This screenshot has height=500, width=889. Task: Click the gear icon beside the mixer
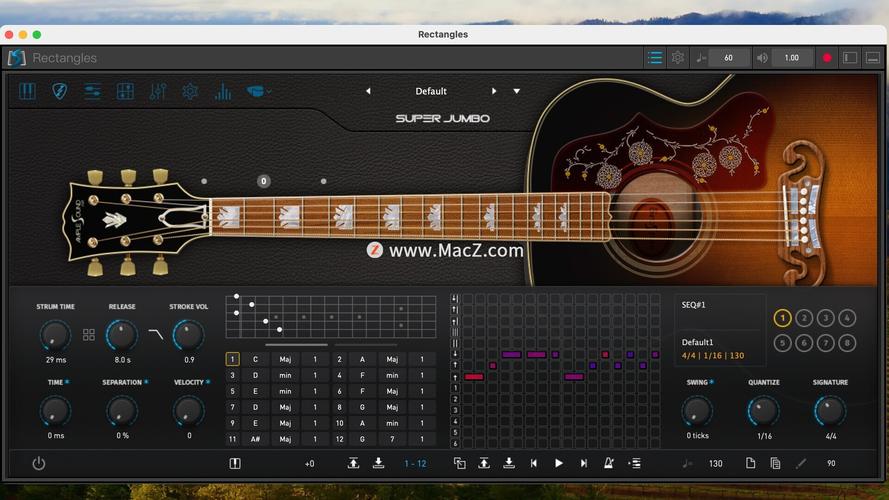[190, 92]
